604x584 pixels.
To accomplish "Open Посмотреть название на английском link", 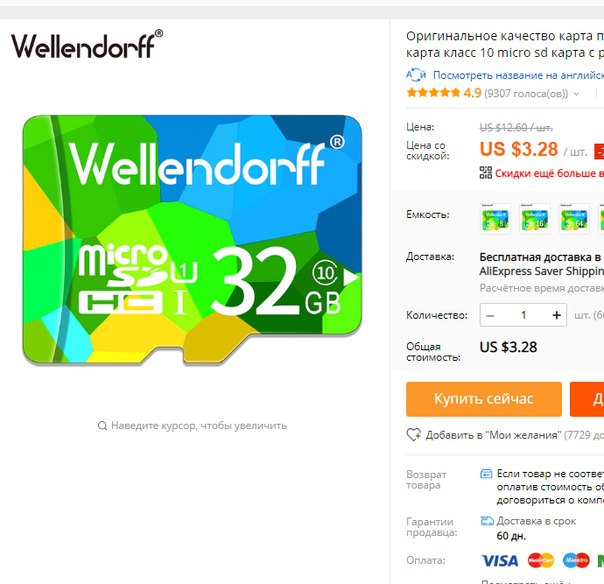I will pos(518,75).
